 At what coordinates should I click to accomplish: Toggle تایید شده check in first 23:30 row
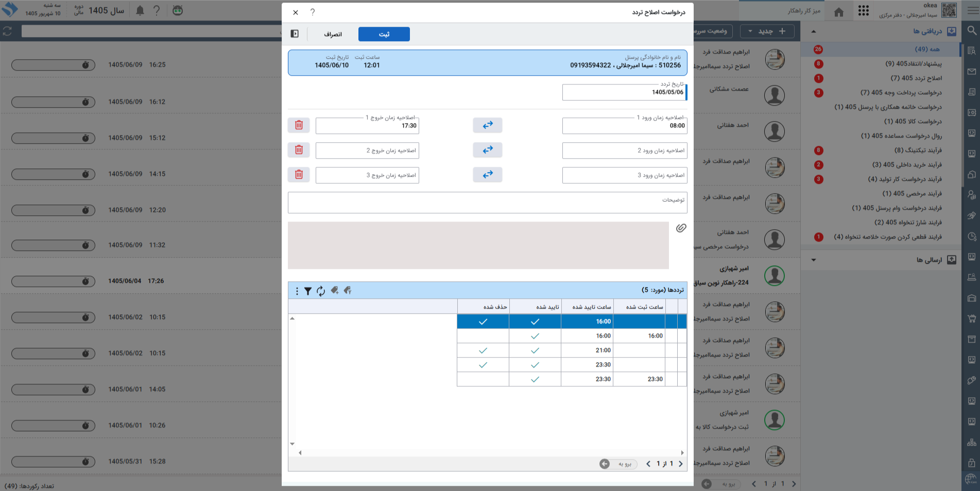(x=535, y=365)
